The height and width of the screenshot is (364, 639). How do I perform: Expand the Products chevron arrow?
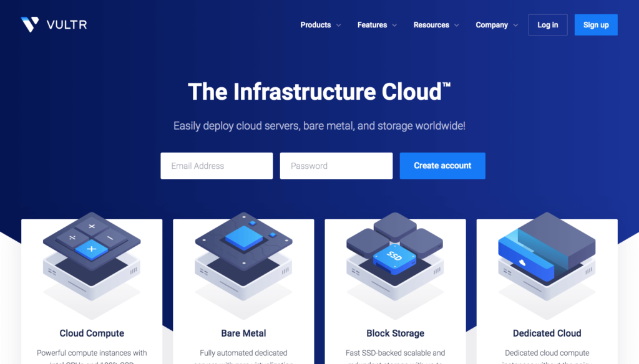coord(338,26)
